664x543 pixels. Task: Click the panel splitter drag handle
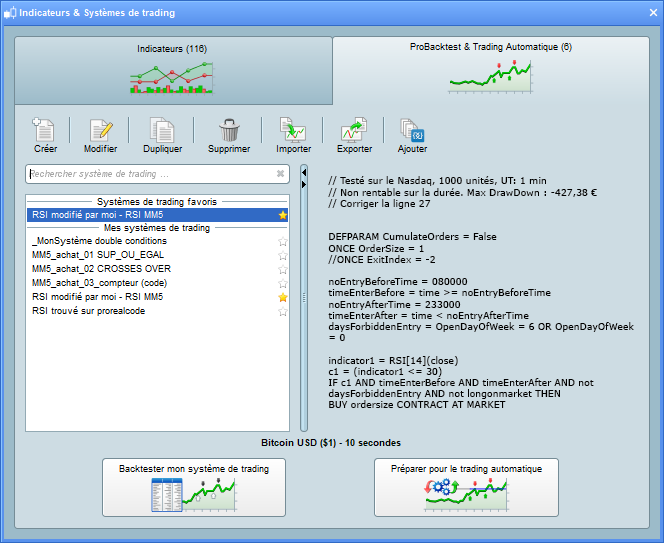(x=304, y=298)
